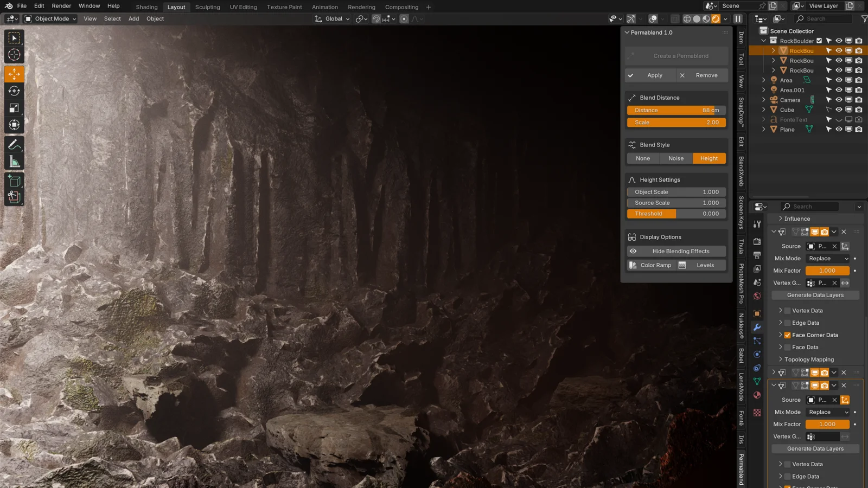
Task: Select the Move tool in the toolbar
Action: tap(14, 74)
